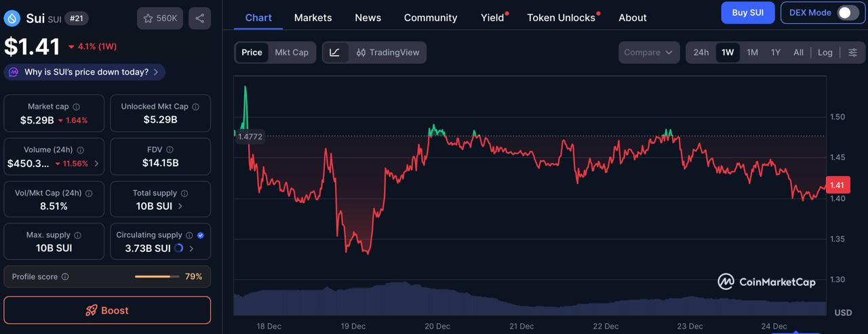Click the CoinMarketCap watermark logo
The image size is (868, 334).
767,281
